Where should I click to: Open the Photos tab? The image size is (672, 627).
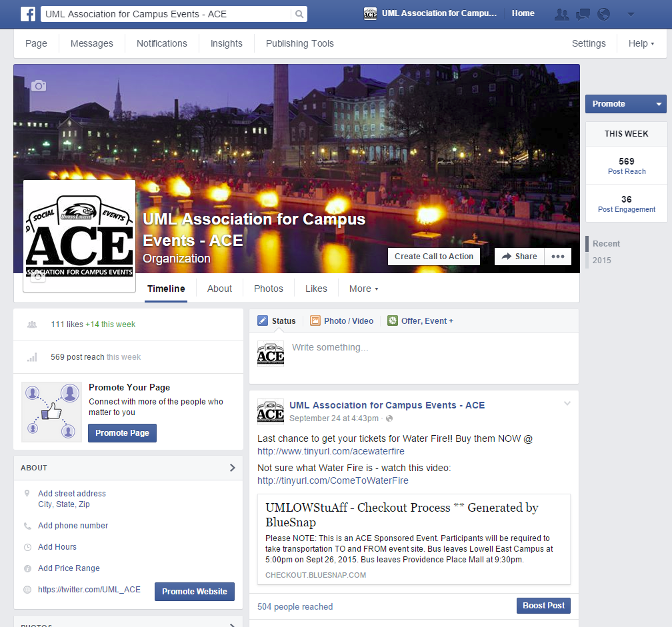coord(268,289)
